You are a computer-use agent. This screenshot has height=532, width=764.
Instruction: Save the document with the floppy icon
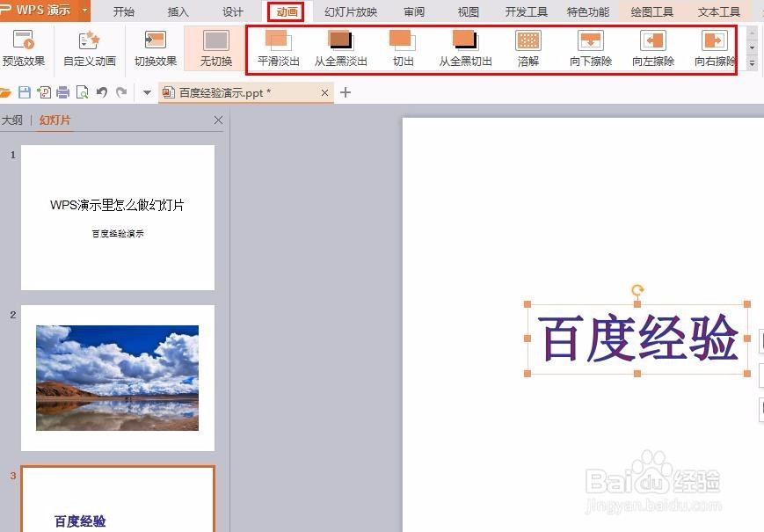coord(25,92)
